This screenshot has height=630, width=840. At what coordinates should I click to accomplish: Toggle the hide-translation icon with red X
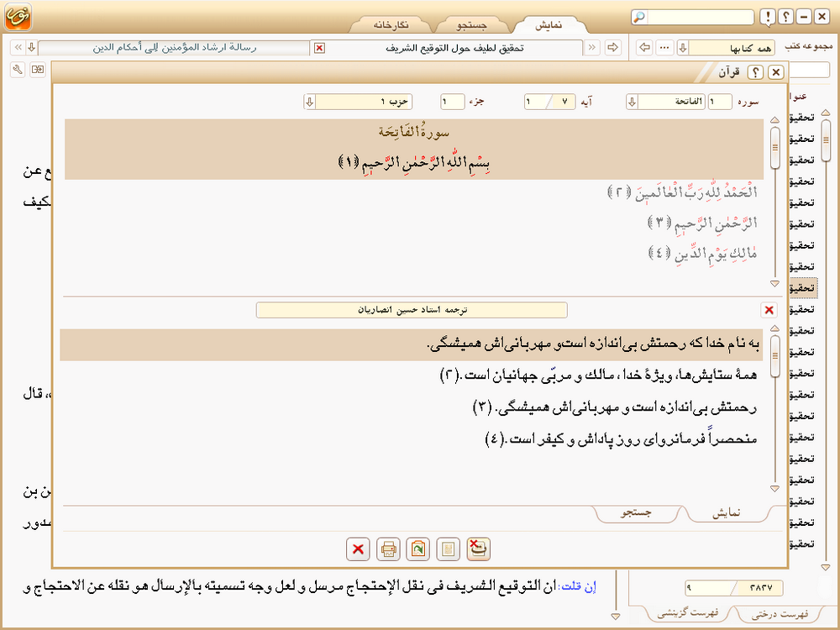click(x=479, y=549)
